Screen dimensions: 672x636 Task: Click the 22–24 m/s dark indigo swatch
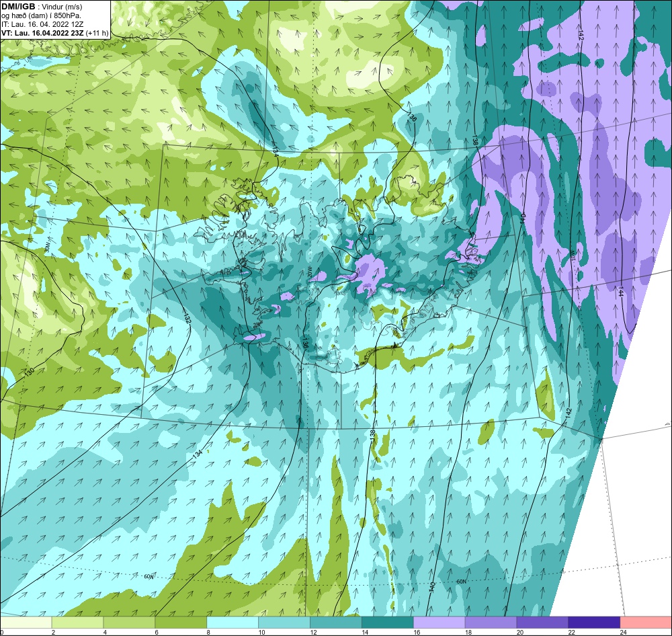594,622
